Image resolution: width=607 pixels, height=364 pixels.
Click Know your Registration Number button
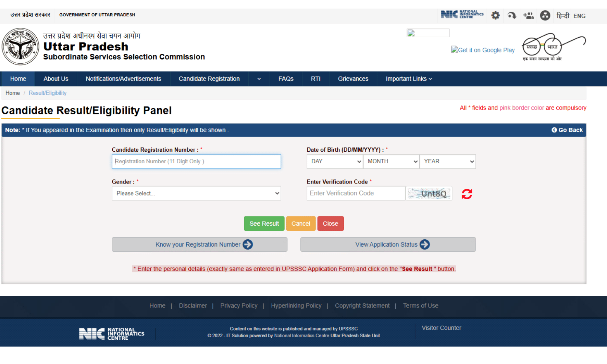[200, 244]
